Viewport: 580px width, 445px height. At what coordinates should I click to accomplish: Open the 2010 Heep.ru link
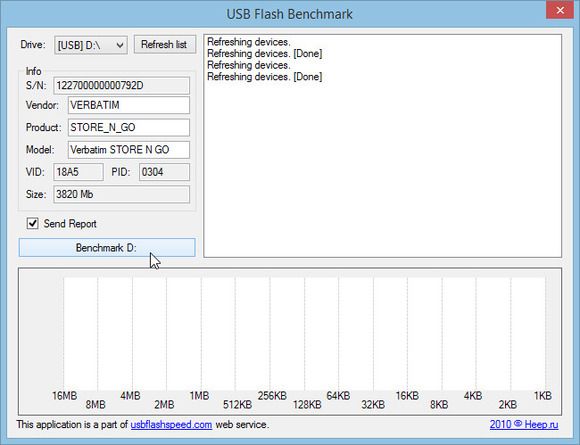click(x=524, y=424)
